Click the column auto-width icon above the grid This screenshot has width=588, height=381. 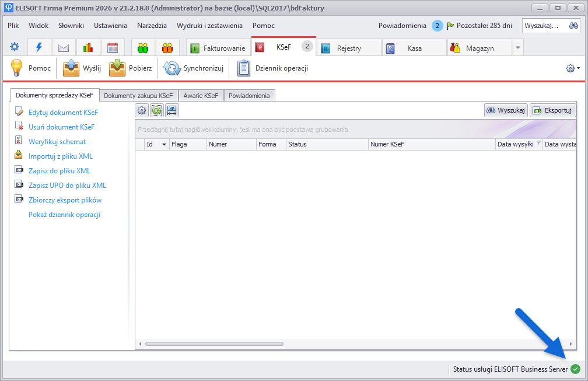coord(171,110)
